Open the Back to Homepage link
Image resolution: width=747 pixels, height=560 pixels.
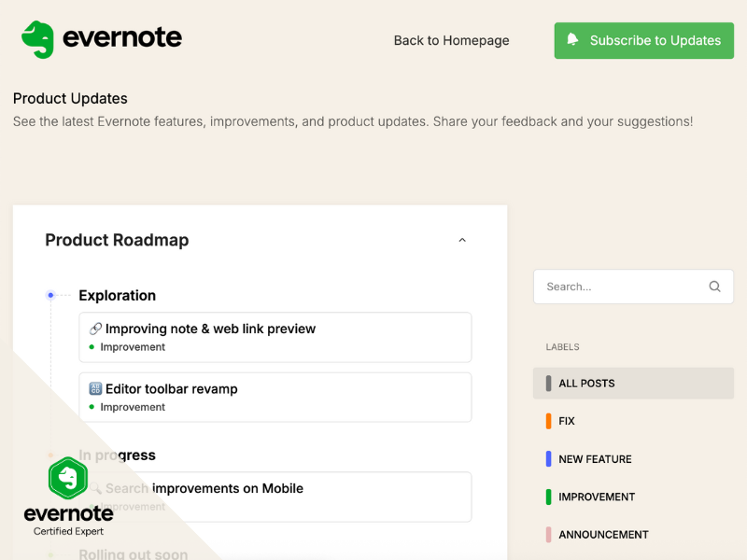(x=451, y=40)
